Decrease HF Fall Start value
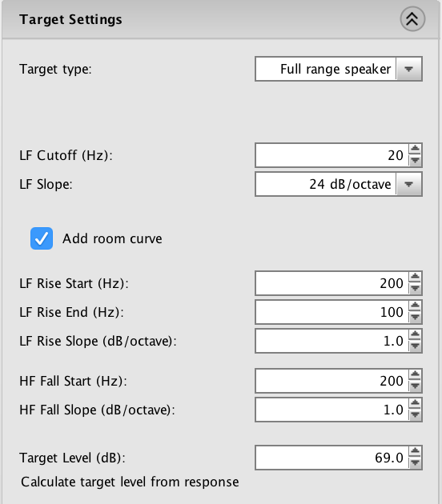 tap(416, 386)
